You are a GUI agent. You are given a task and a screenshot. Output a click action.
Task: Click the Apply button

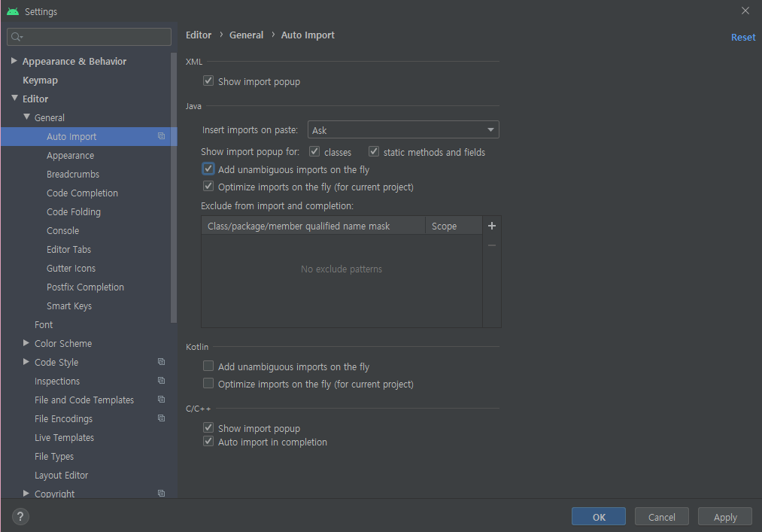pyautogui.click(x=725, y=517)
